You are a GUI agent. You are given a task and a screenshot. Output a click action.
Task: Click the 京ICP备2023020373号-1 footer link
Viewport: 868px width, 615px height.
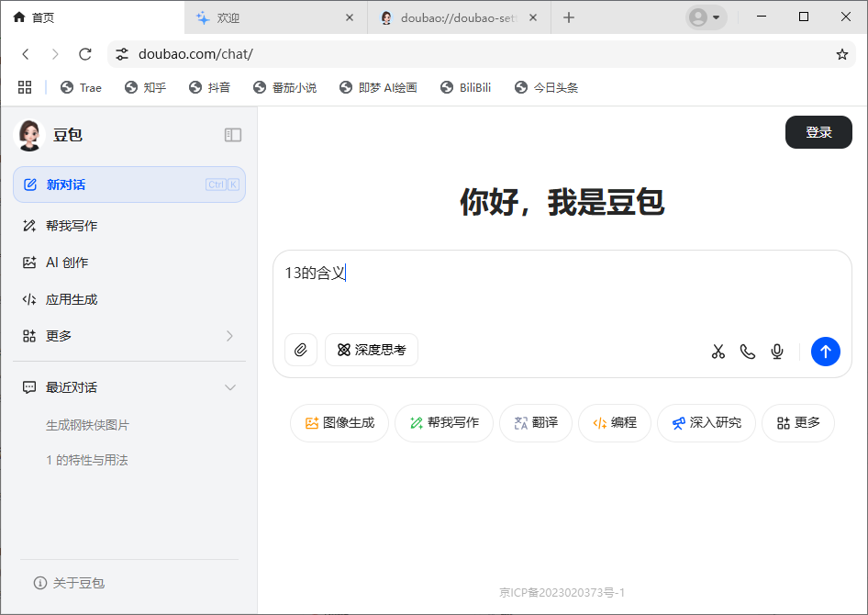[x=562, y=593]
